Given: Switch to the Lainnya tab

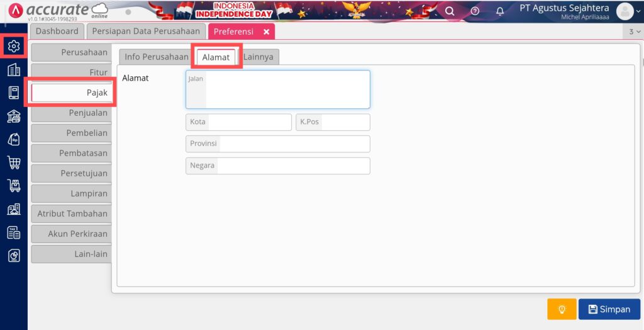Looking at the screenshot, I should [258, 57].
